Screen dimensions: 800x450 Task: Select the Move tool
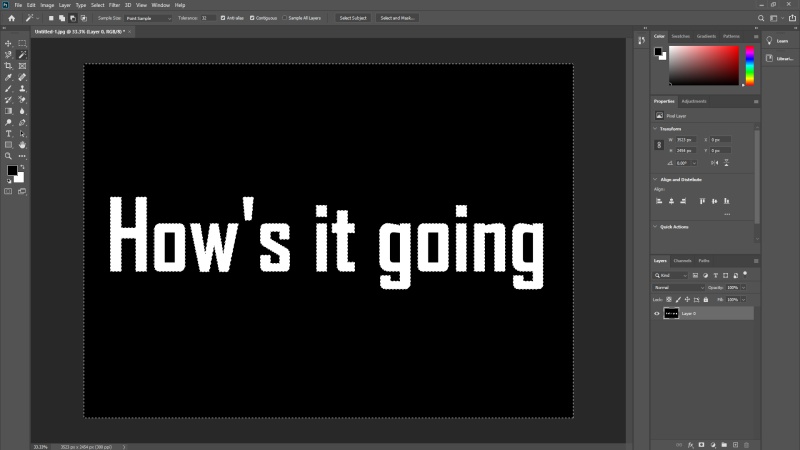pos(8,43)
